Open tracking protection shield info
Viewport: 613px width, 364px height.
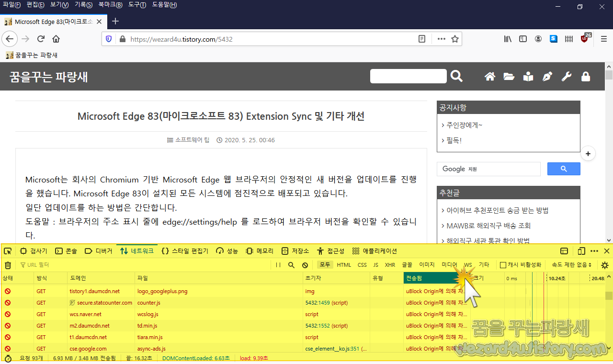click(x=109, y=39)
